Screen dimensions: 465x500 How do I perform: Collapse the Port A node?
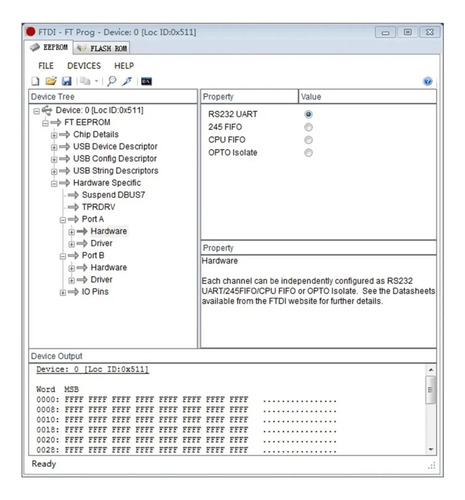[63, 220]
